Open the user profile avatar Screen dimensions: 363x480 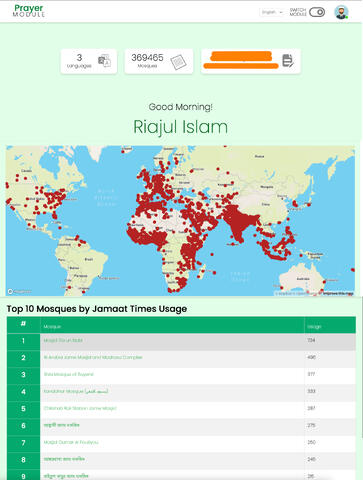(x=341, y=12)
